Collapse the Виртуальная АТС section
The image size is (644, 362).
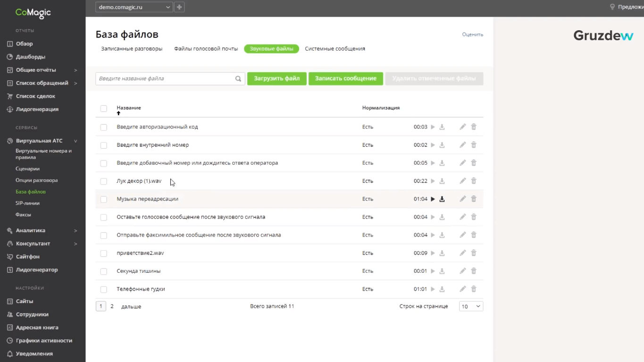pos(75,141)
